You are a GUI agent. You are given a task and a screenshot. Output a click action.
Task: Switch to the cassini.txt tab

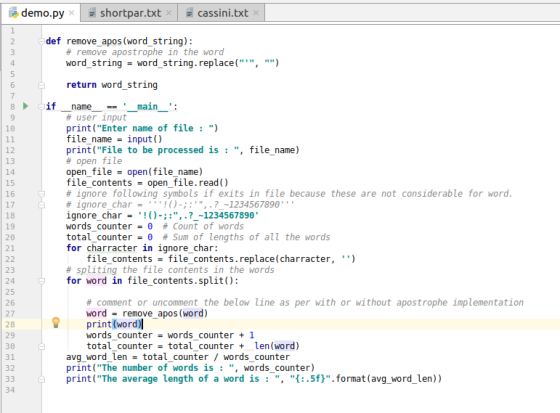pos(222,13)
